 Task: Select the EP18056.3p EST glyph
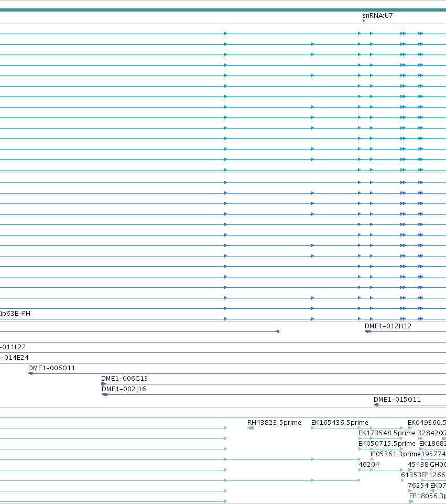[x=411, y=501]
